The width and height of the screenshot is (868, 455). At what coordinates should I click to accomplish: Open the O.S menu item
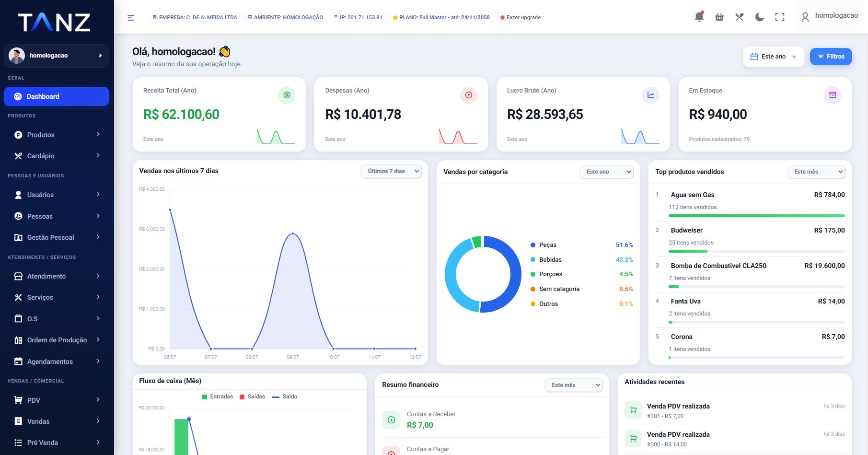click(57, 319)
